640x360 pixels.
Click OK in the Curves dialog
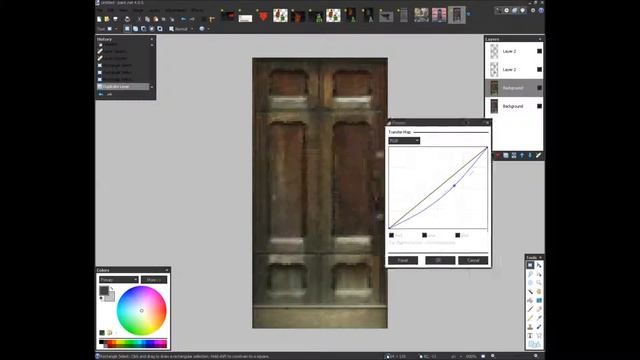(440, 260)
